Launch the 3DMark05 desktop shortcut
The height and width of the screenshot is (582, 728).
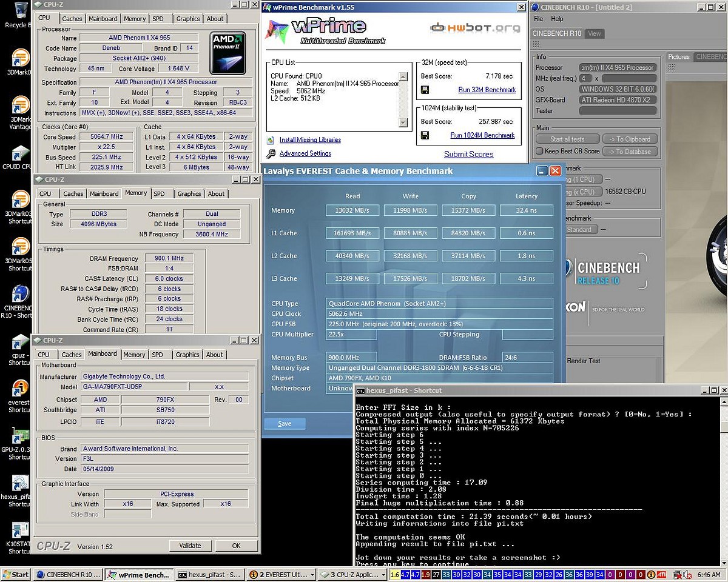click(21, 247)
